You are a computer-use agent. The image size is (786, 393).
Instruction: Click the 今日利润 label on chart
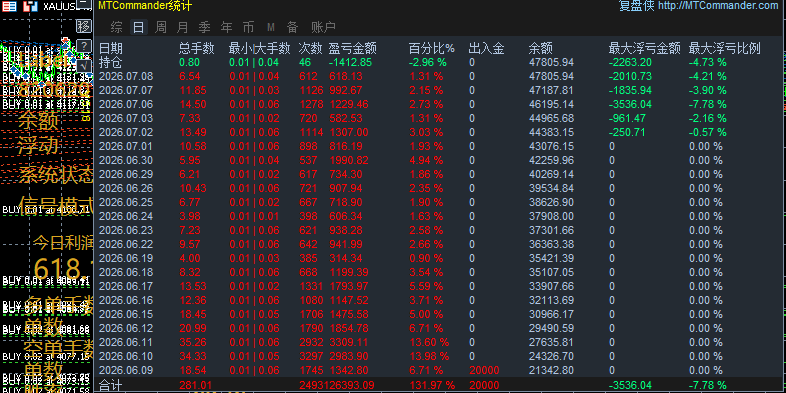(x=64, y=243)
